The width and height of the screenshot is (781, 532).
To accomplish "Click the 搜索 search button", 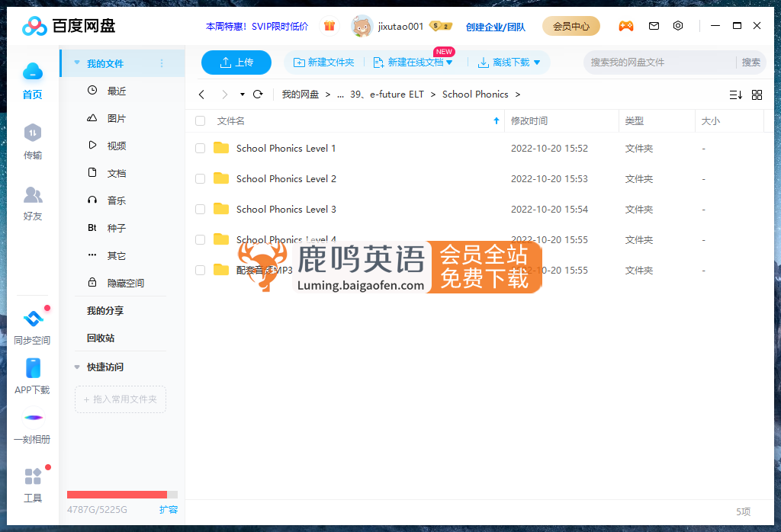I will (750, 62).
